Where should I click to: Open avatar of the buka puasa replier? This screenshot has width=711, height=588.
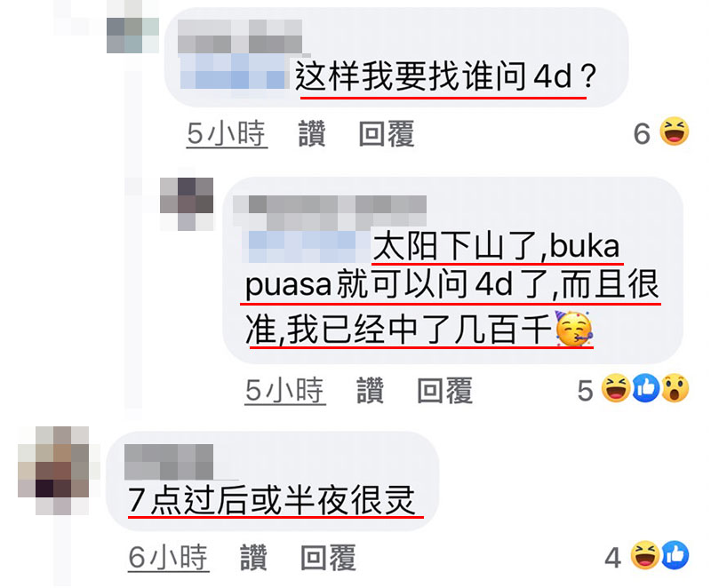pos(187,204)
